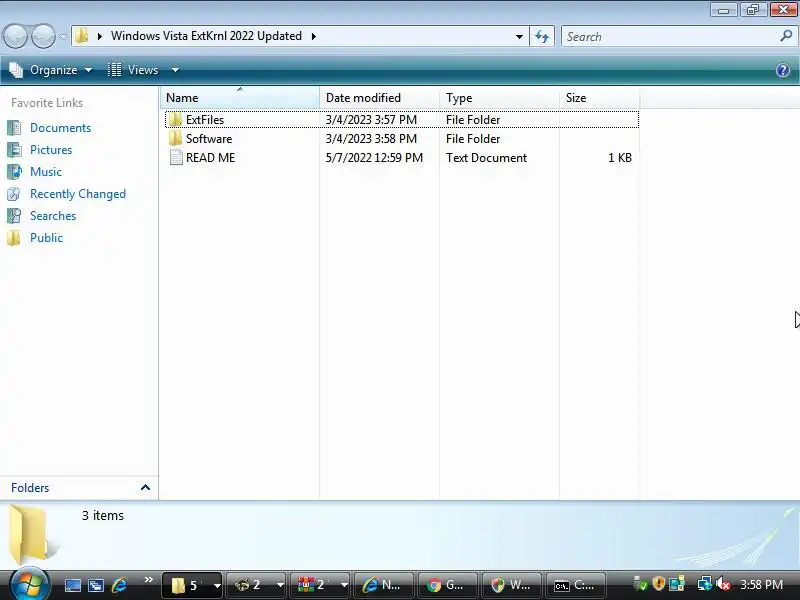Click the Windows Vista ExtKrnl 2022 Updated breadcrumb
Screen dimensions: 800x600
pos(206,36)
